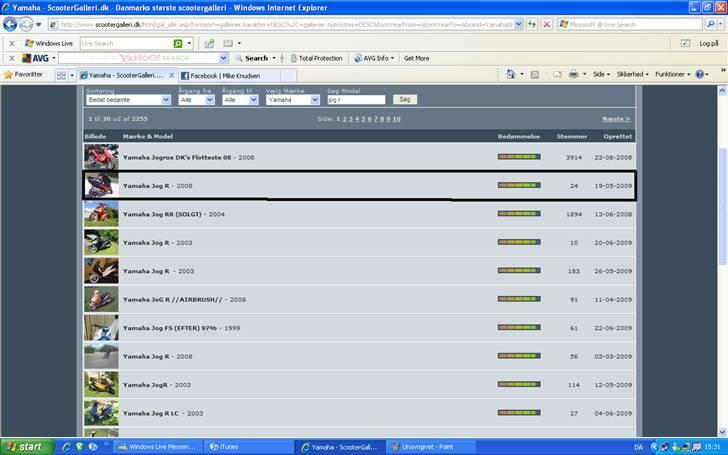Screen dimensions: 728x455
Task: Click the browser Forward arrow button
Action: coord(26,24)
